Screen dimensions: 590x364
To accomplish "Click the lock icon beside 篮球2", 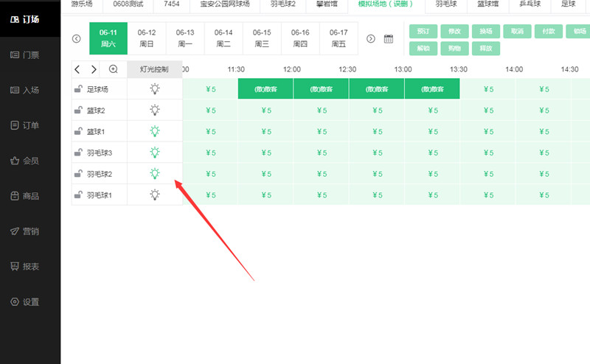I will pos(78,111).
